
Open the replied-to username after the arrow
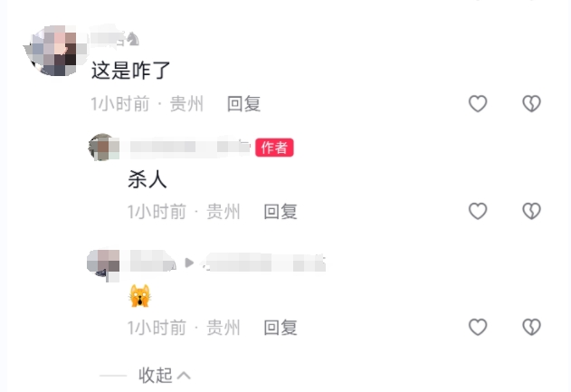(263, 263)
